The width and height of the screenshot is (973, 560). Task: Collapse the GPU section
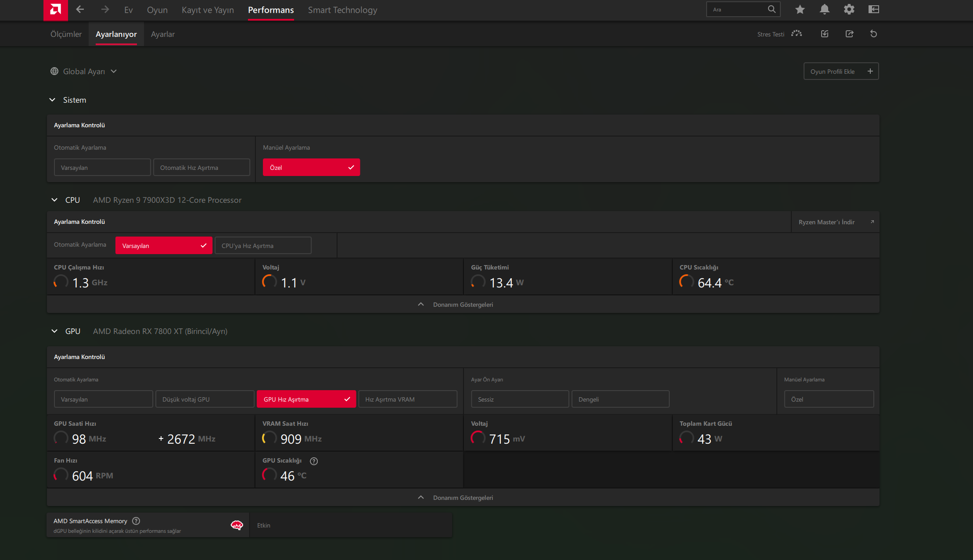click(54, 331)
